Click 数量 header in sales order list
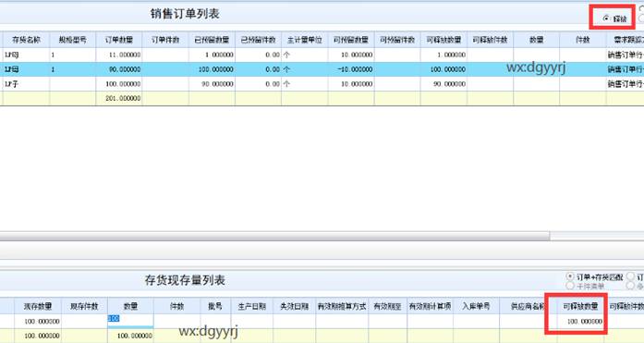Image resolution: width=644 pixels, height=343 pixels. (537, 40)
